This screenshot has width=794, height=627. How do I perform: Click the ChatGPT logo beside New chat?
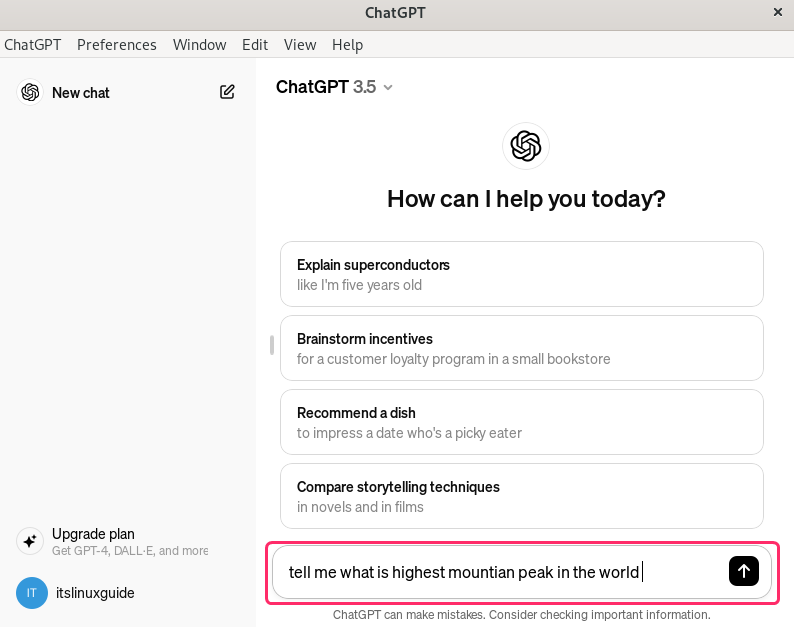tap(30, 92)
